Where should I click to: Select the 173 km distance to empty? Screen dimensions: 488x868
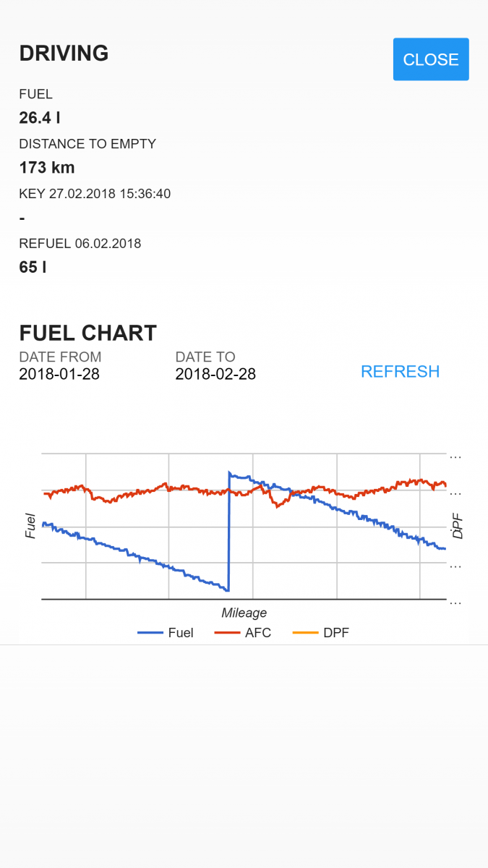(x=47, y=168)
